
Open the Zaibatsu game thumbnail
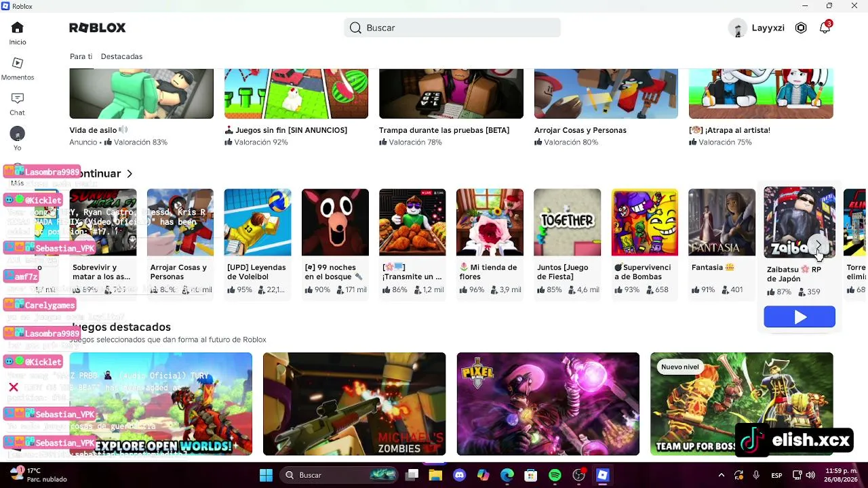800,222
